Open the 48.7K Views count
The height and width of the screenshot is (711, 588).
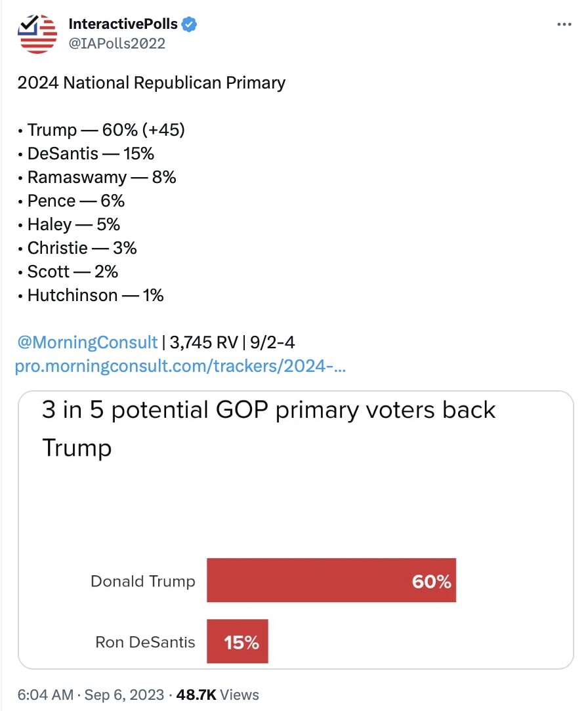point(217,695)
